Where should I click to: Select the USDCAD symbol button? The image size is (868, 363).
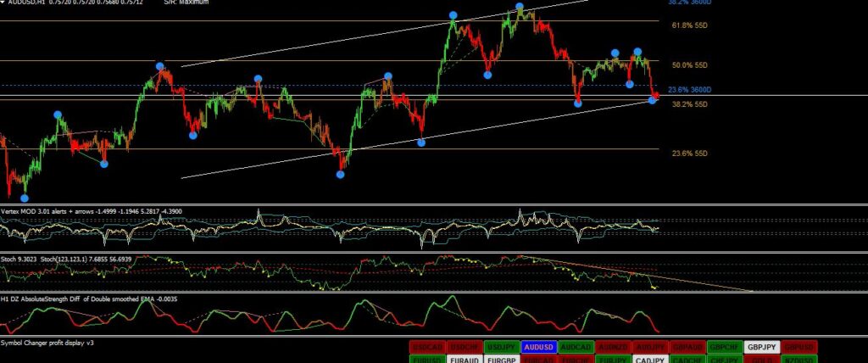tap(427, 348)
